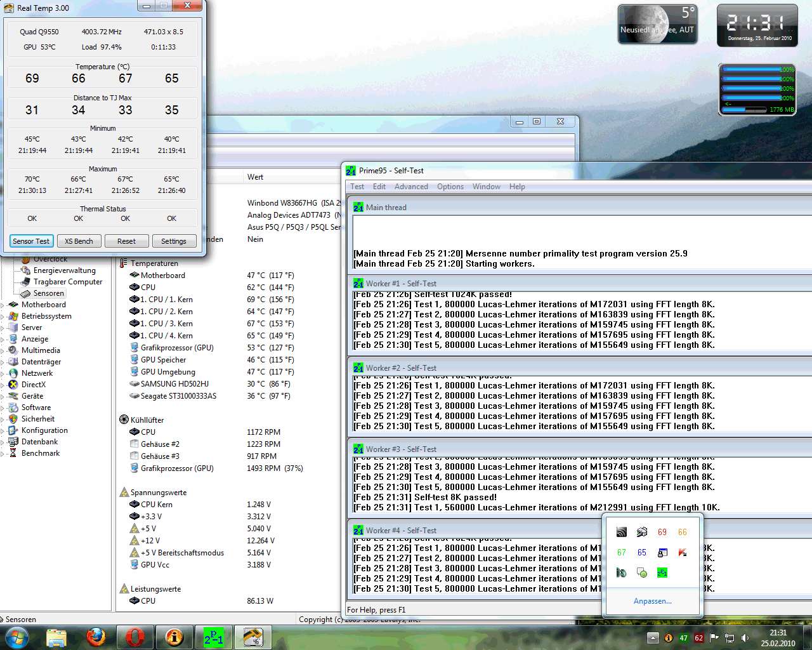Select the '1. CPU / 1. Kern' temperature row
The height and width of the screenshot is (650, 812).
click(211, 300)
